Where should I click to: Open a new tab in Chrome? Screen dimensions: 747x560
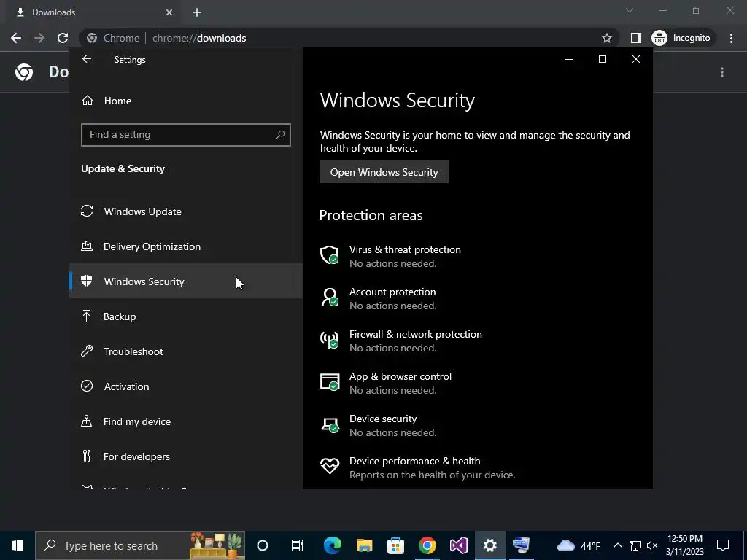pos(197,12)
